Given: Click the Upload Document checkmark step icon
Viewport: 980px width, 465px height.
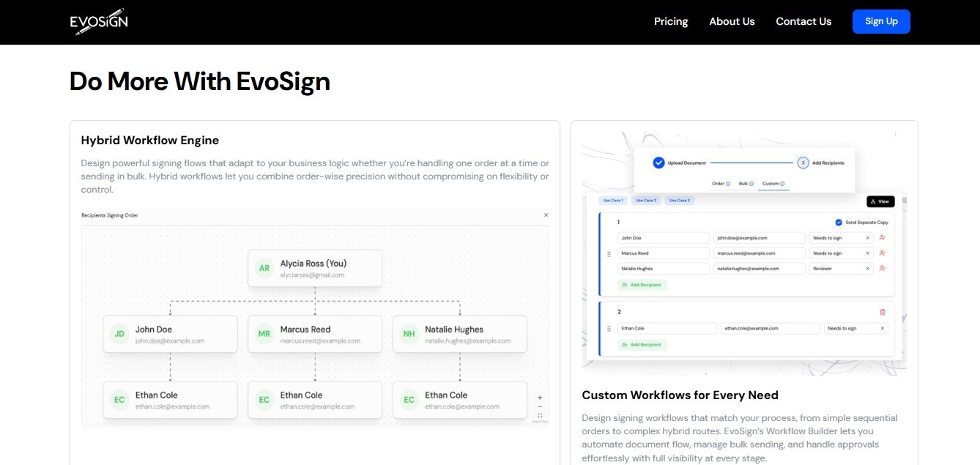Looking at the screenshot, I should point(658,163).
